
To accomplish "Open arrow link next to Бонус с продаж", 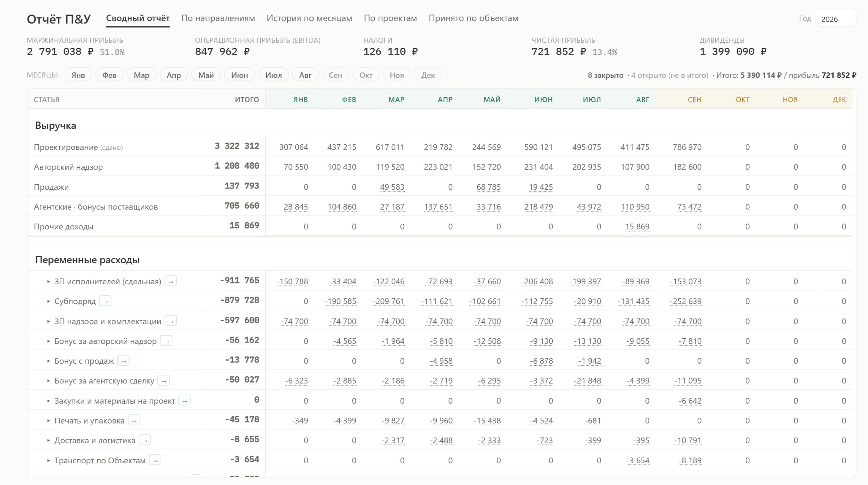I will pyautogui.click(x=123, y=361).
